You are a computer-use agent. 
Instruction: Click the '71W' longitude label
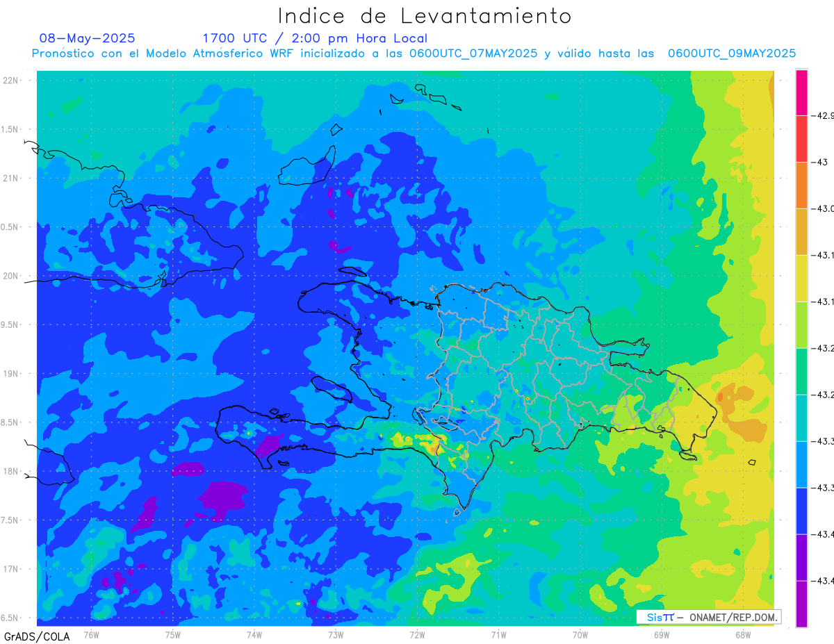pyautogui.click(x=498, y=634)
